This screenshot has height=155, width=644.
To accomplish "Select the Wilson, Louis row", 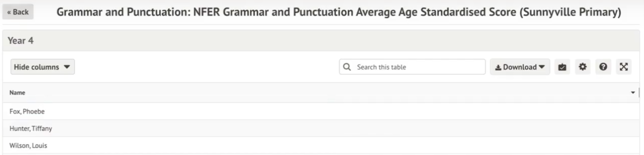I will (x=28, y=146).
